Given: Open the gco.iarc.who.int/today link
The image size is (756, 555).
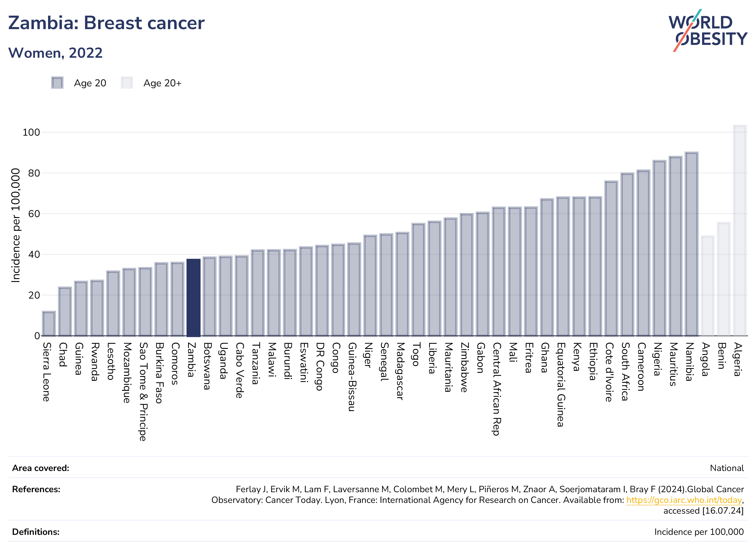Looking at the screenshot, I should [x=684, y=500].
